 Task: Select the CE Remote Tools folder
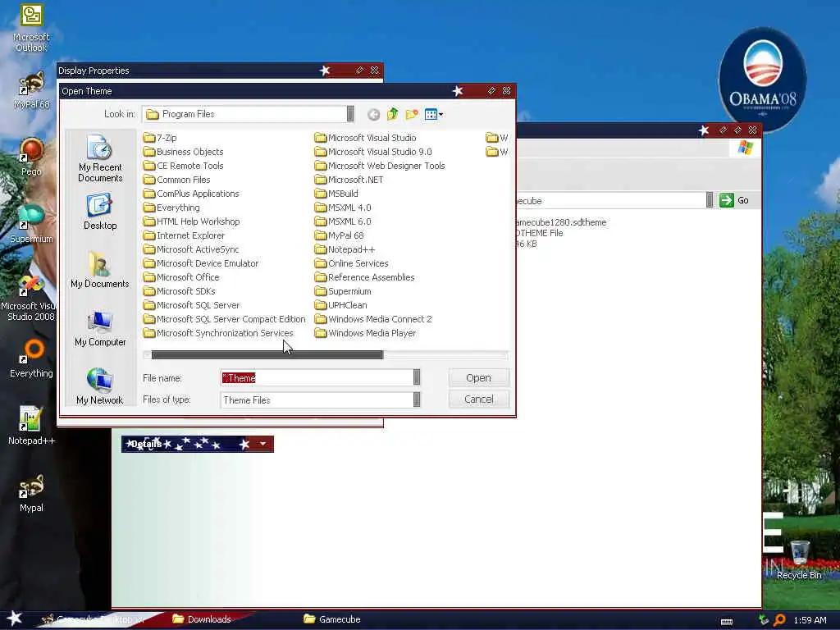pos(183,166)
